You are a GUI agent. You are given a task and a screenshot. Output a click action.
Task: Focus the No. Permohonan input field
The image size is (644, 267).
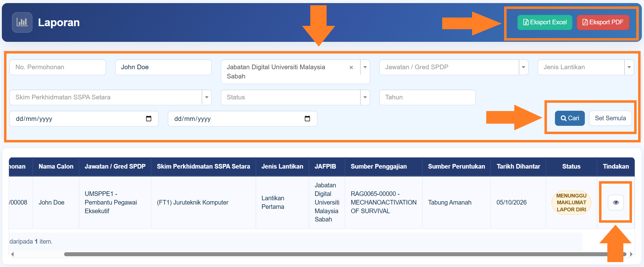[x=58, y=67]
